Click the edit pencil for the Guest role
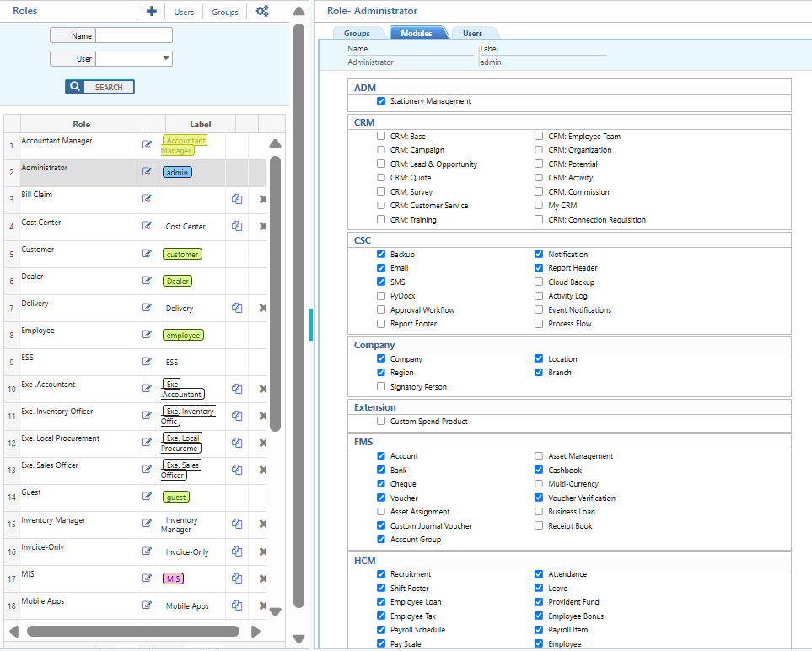 pos(147,497)
